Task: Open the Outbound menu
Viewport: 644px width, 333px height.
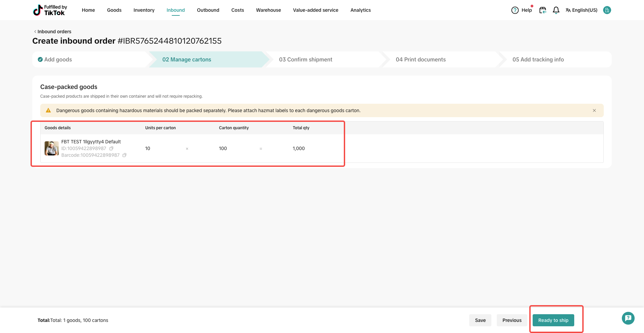Action: 208,10
